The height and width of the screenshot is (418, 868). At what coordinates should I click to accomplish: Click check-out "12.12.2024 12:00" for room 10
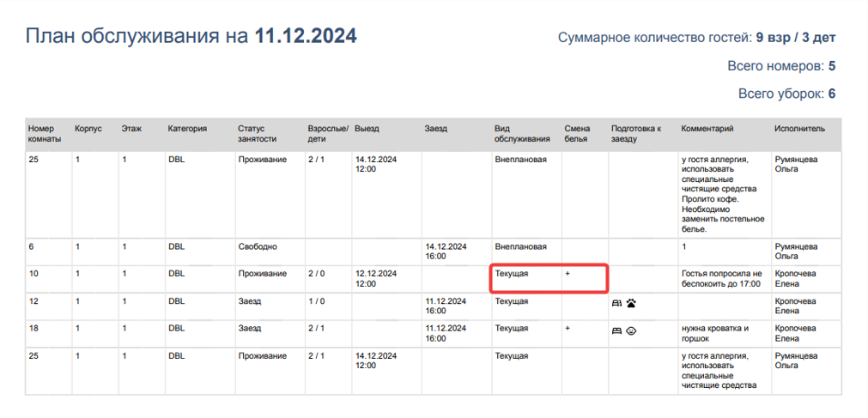point(376,278)
